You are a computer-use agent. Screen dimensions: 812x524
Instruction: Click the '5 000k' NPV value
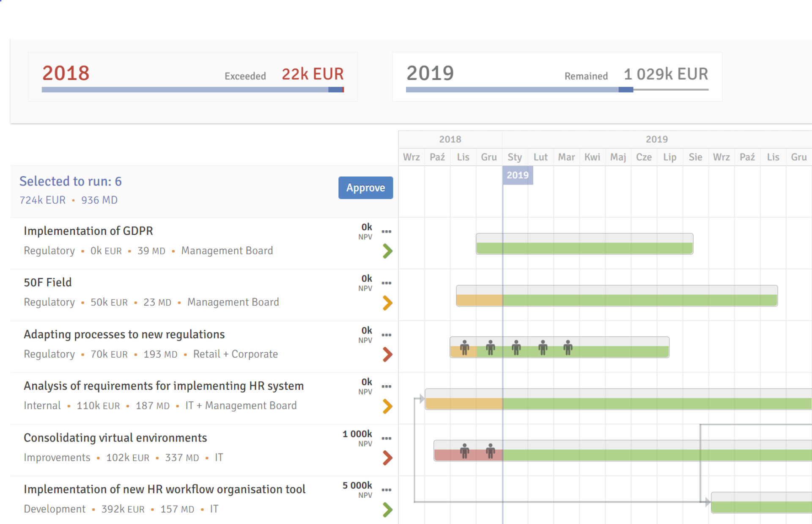pyautogui.click(x=357, y=485)
